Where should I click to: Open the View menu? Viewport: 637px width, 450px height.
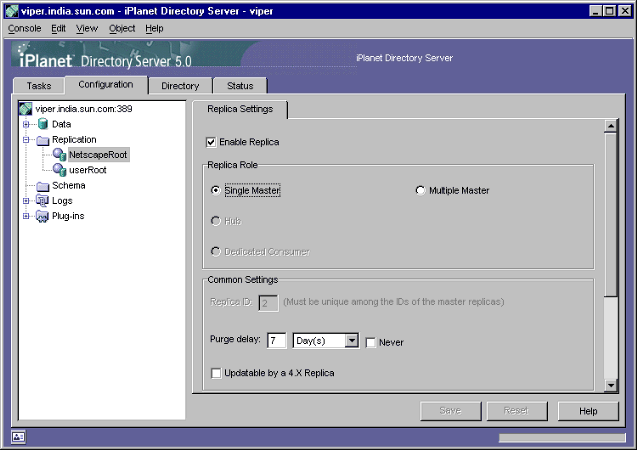[x=87, y=28]
